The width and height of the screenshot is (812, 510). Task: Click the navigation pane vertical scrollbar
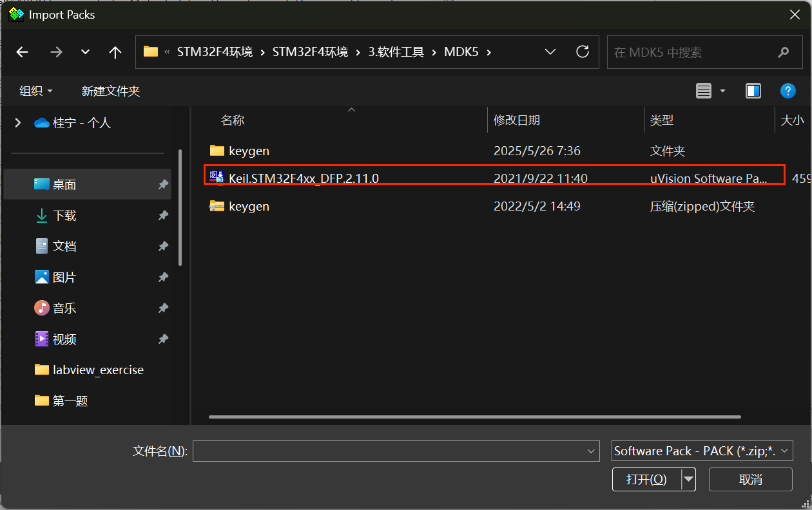tap(180, 208)
